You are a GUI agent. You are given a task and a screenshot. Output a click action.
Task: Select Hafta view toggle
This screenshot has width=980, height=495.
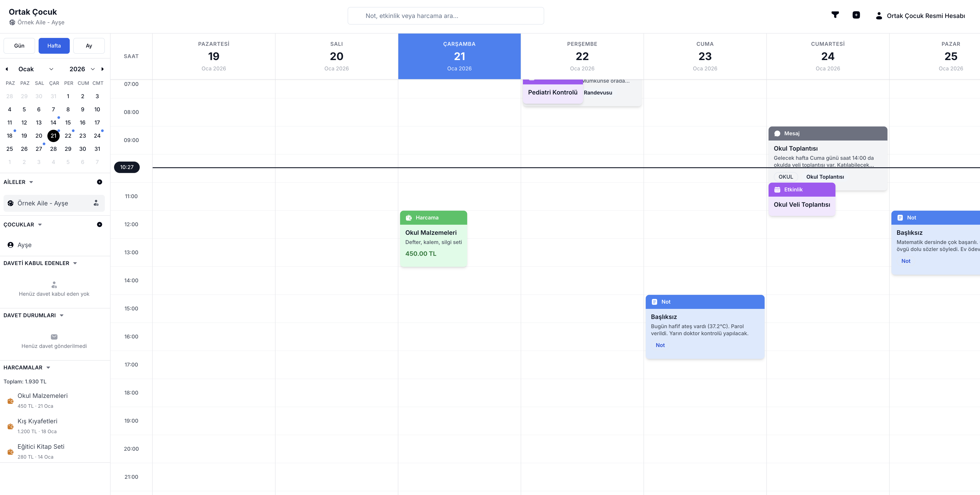pos(54,46)
